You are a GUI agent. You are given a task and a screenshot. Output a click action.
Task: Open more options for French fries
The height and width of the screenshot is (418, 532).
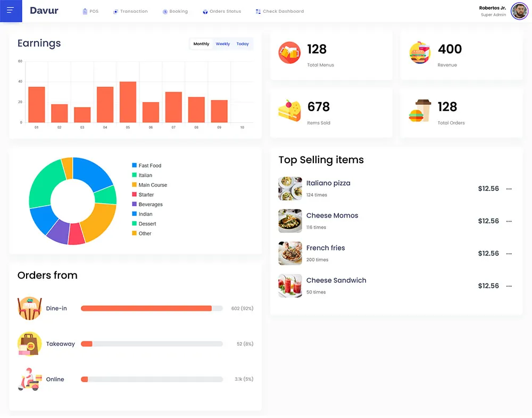click(509, 254)
